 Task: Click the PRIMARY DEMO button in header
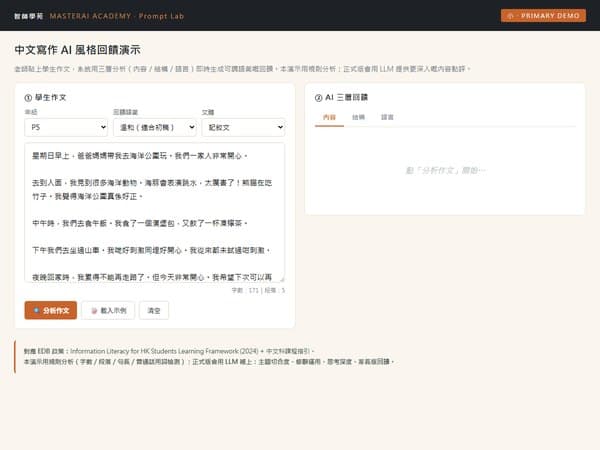click(543, 16)
